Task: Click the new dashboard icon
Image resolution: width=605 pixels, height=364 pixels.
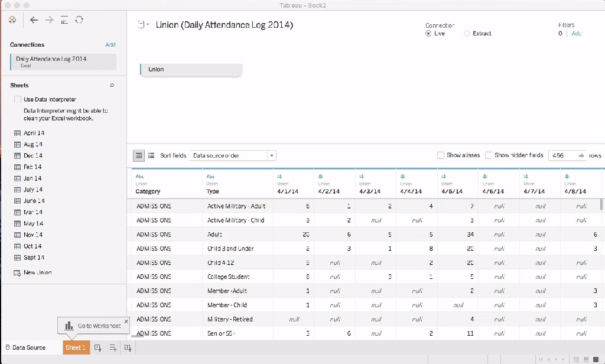Action: click(113, 348)
